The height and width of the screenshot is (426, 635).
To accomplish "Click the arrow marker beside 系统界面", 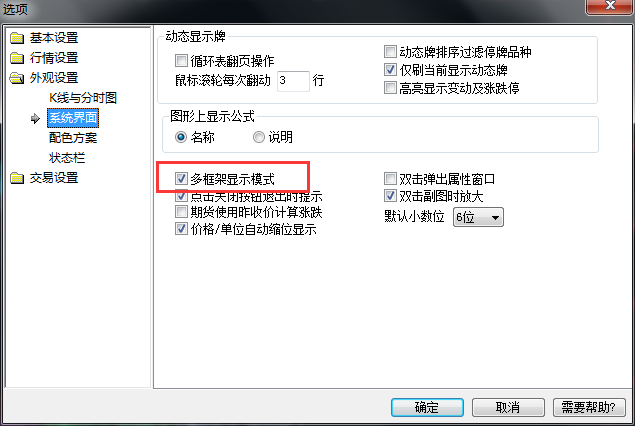I will (35, 118).
